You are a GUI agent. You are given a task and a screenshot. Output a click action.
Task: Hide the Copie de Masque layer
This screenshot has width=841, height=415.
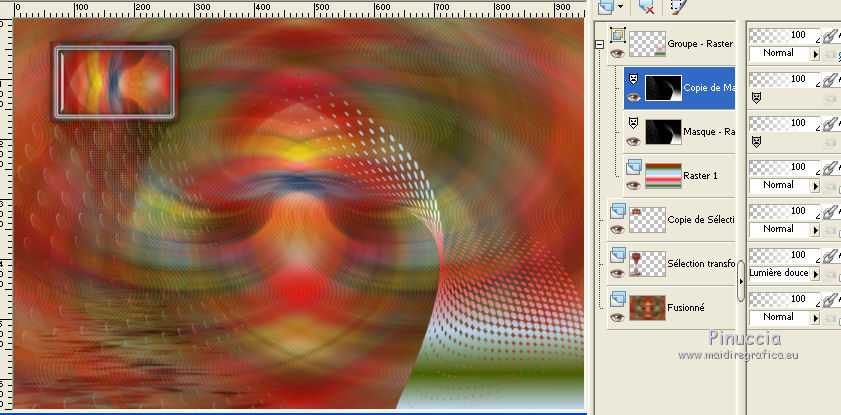coord(633,97)
